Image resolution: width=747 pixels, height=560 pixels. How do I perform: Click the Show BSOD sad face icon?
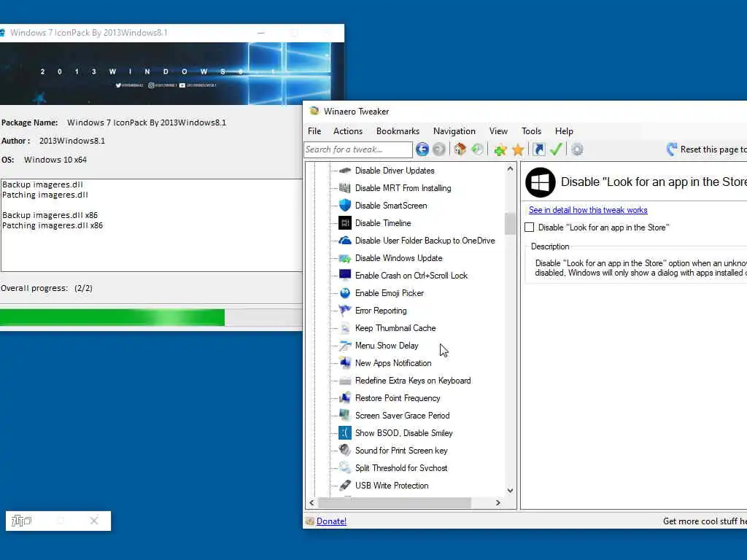(345, 433)
